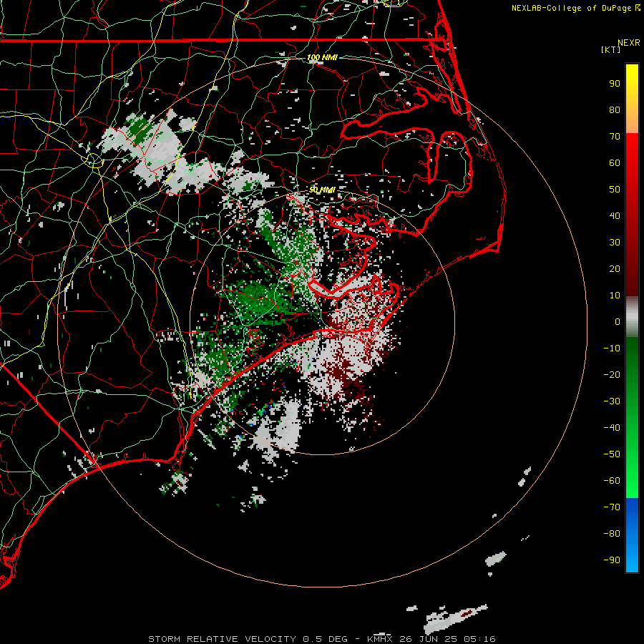
Task: Select the positive 40 knot scale label
Action: (x=615, y=216)
